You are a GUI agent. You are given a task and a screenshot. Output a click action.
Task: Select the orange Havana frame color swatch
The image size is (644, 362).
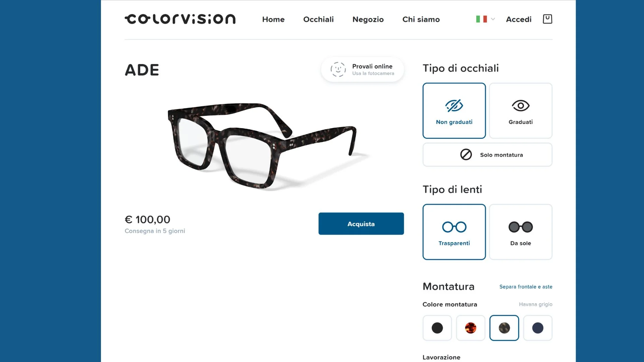click(x=471, y=328)
